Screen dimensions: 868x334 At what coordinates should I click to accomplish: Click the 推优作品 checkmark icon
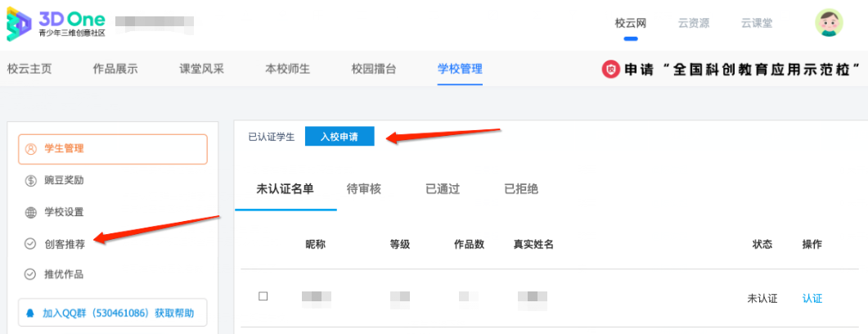(x=31, y=274)
